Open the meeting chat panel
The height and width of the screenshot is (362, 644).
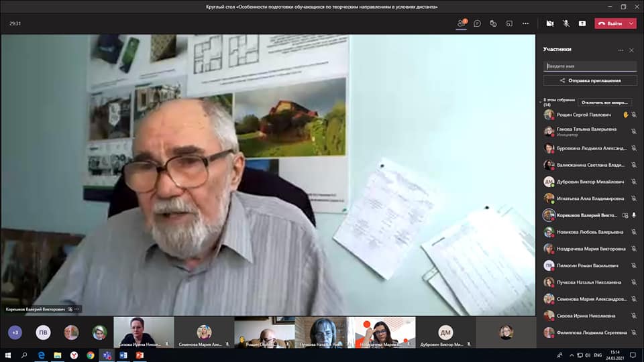[x=477, y=23]
